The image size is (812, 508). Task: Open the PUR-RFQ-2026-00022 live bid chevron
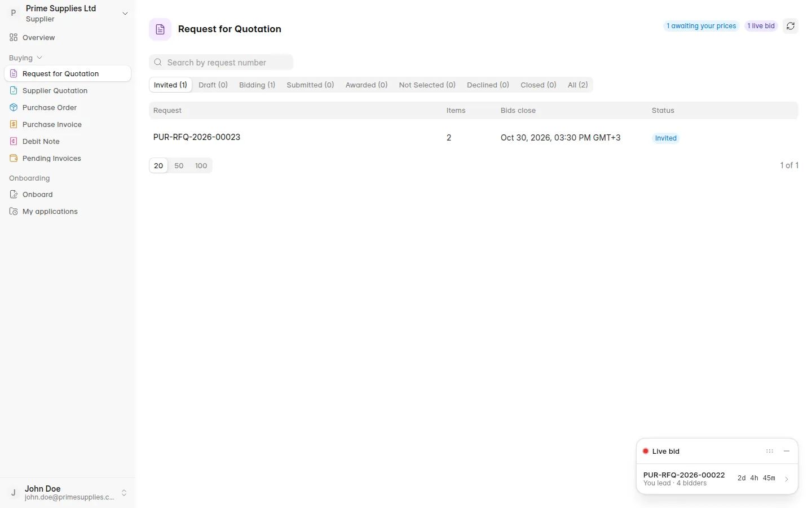(787, 479)
